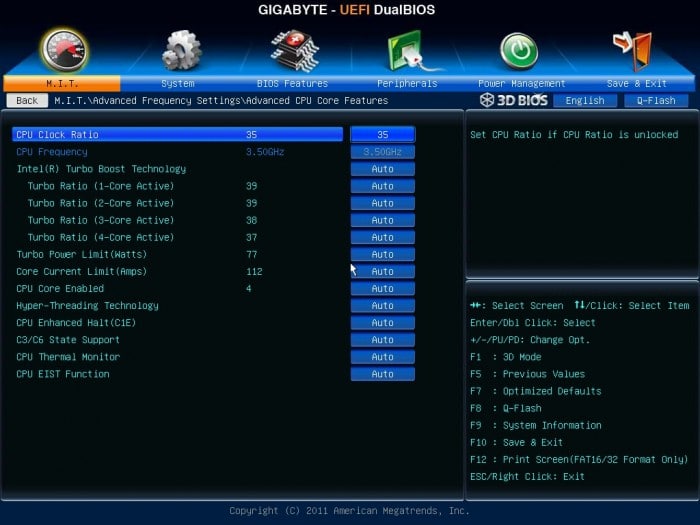This screenshot has height=525, width=700.
Task: Click the F10 Save & Exit help line
Action: pos(517,442)
